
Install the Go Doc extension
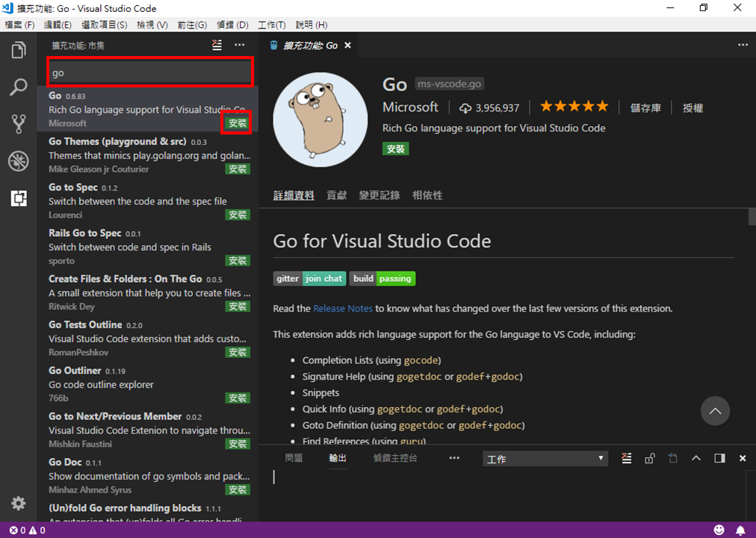[238, 489]
